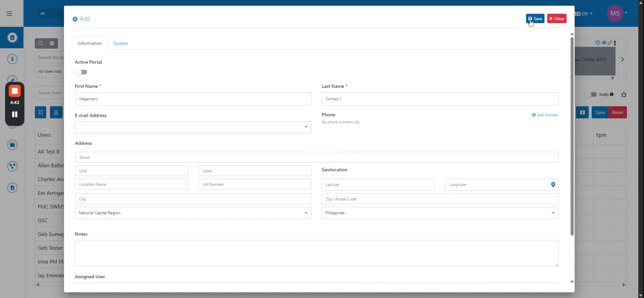Stop the screen recording
The height and width of the screenshot is (298, 644).
click(x=15, y=91)
